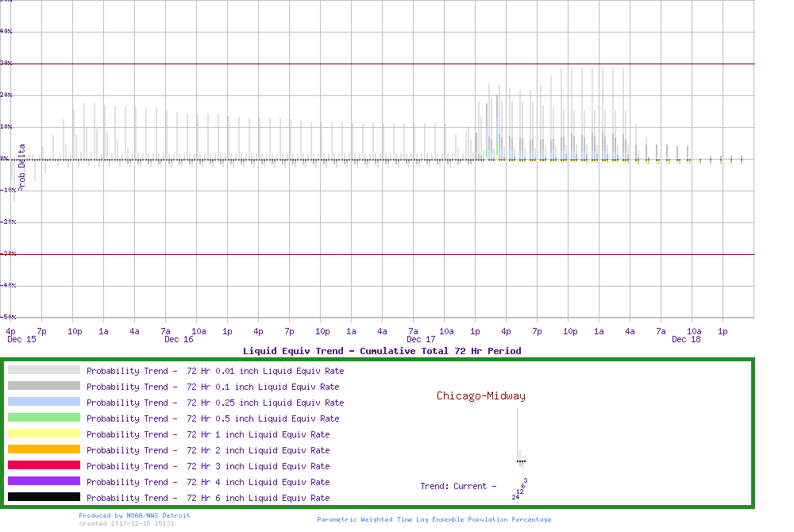The width and height of the screenshot is (794, 532).
Task: Click the 0.01 inch light gray legend swatch
Action: pos(44,370)
